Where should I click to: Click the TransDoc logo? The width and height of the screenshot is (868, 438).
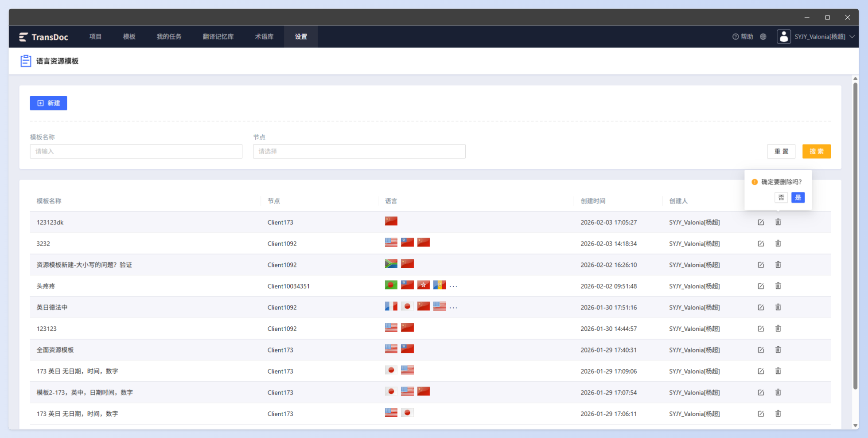pos(43,37)
